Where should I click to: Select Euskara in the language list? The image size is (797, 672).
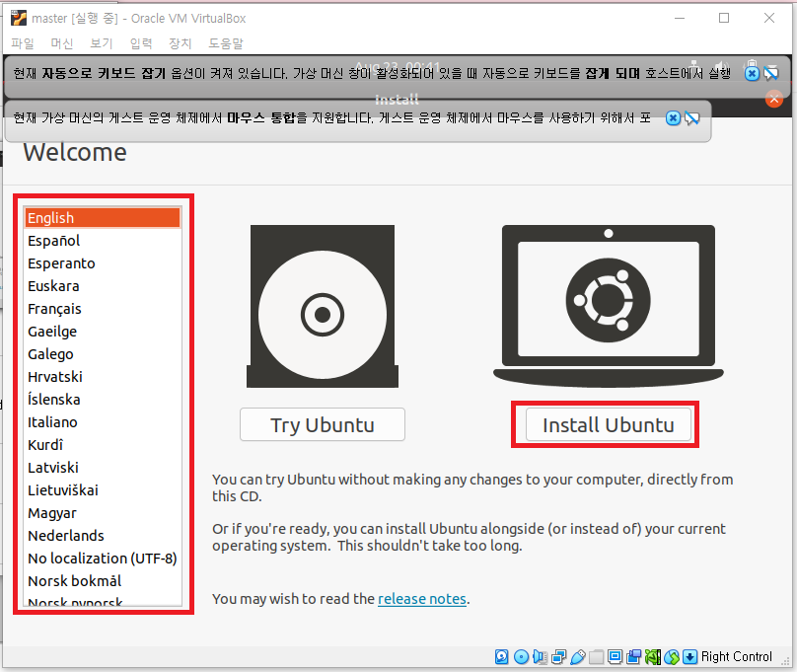pos(103,286)
